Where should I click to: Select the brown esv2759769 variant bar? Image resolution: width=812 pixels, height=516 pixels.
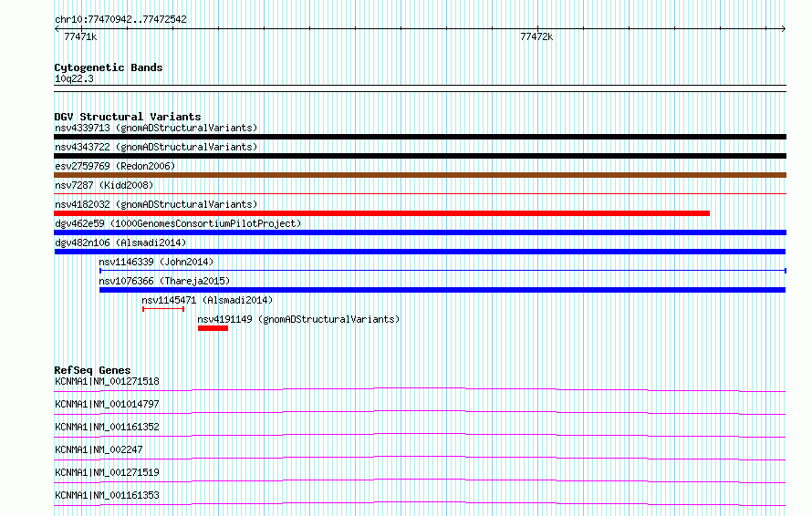(420, 175)
